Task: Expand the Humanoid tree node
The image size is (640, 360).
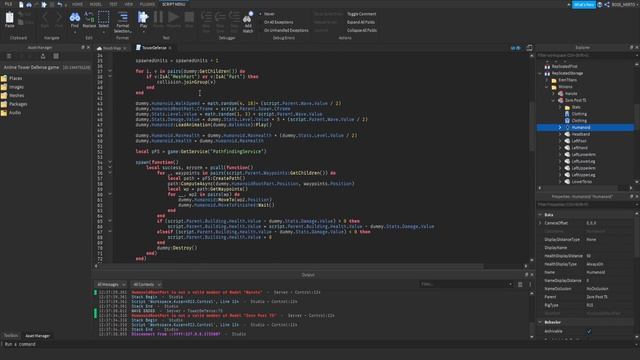Action: pyautogui.click(x=560, y=127)
